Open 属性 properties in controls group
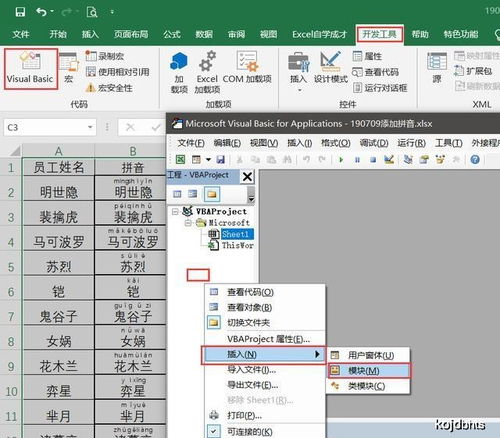Viewport: 500px width, 438px height. point(367,56)
